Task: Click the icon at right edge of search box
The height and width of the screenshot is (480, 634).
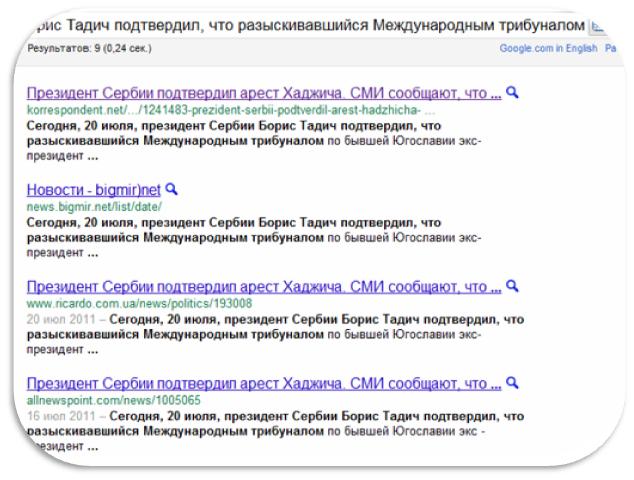Action: pos(598,26)
